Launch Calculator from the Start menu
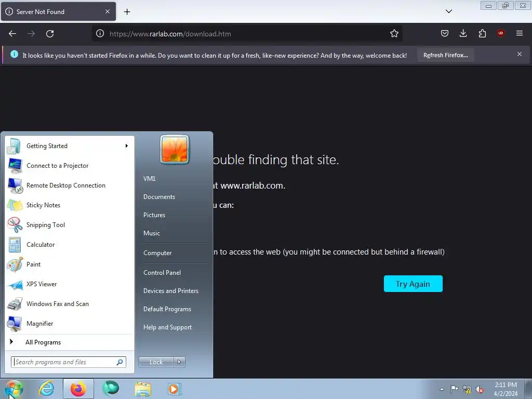Image resolution: width=532 pixels, height=399 pixels. point(70,245)
